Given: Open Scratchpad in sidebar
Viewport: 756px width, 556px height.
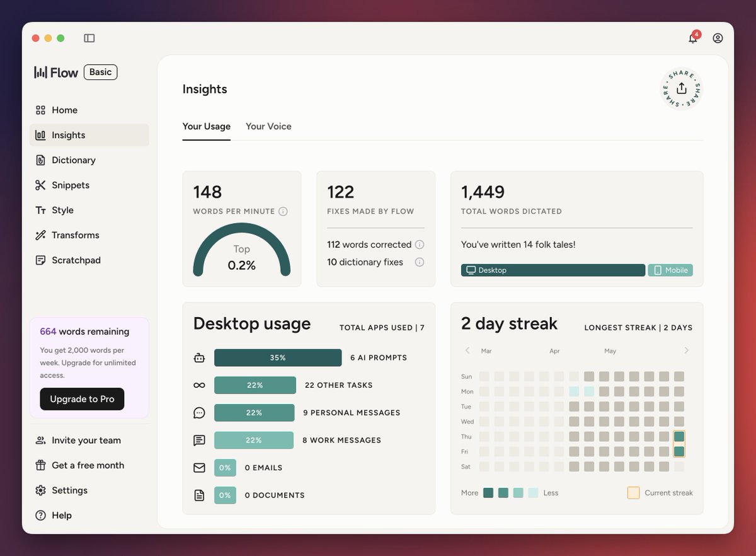Looking at the screenshot, I should 89,260.
